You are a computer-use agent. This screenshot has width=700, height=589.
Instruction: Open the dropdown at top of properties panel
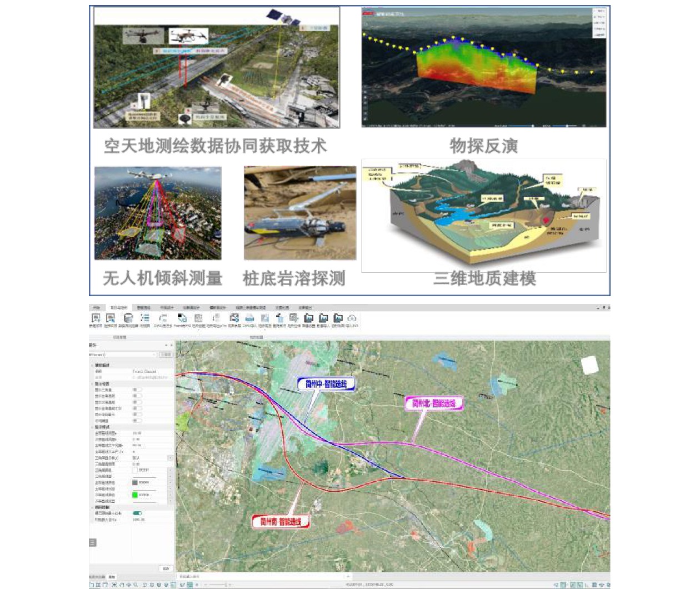pyautogui.click(x=154, y=355)
